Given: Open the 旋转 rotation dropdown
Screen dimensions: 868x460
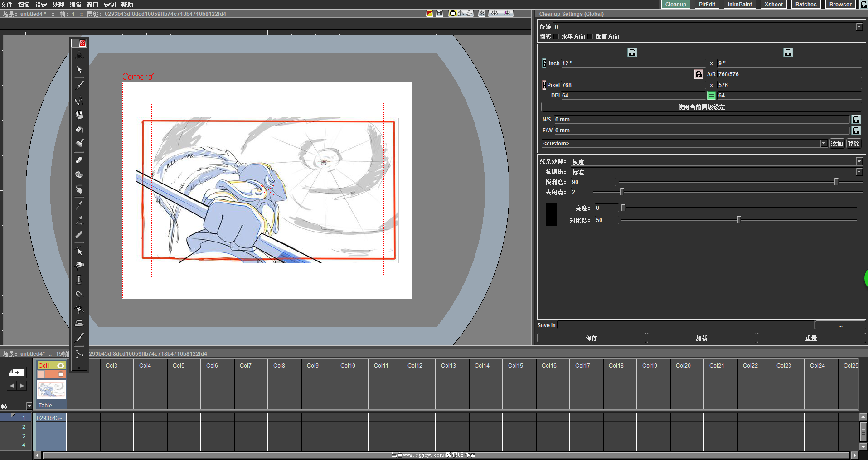Looking at the screenshot, I should click(859, 27).
